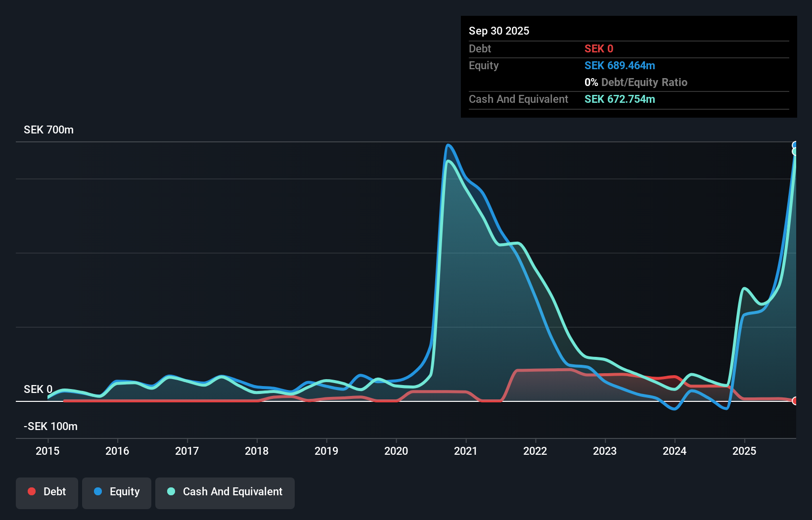The image size is (812, 520).
Task: Click the 2023 x-axis label
Action: [x=605, y=451]
